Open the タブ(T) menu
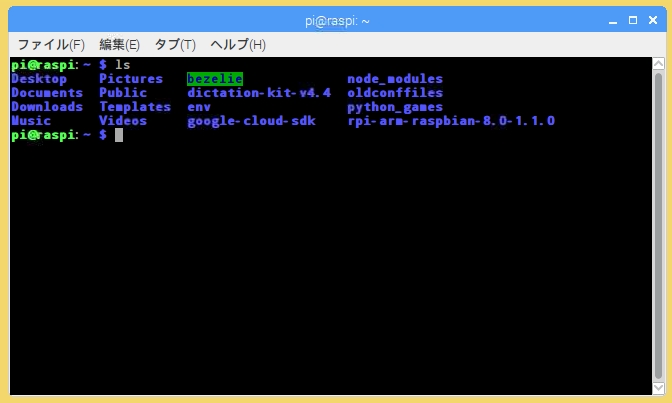 (174, 45)
